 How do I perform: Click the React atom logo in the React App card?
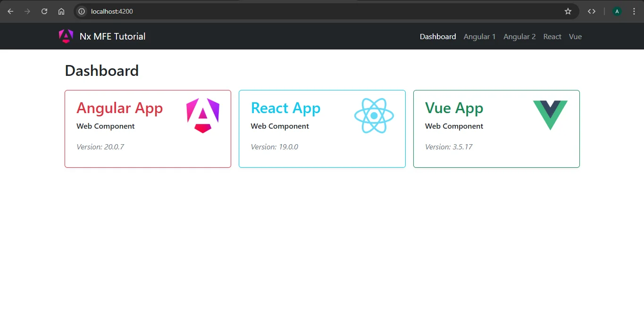click(374, 115)
